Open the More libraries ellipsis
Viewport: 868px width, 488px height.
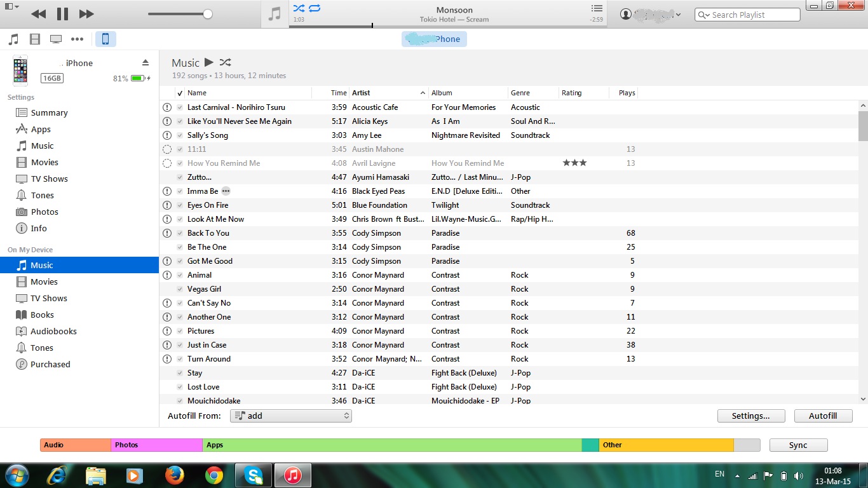point(78,39)
